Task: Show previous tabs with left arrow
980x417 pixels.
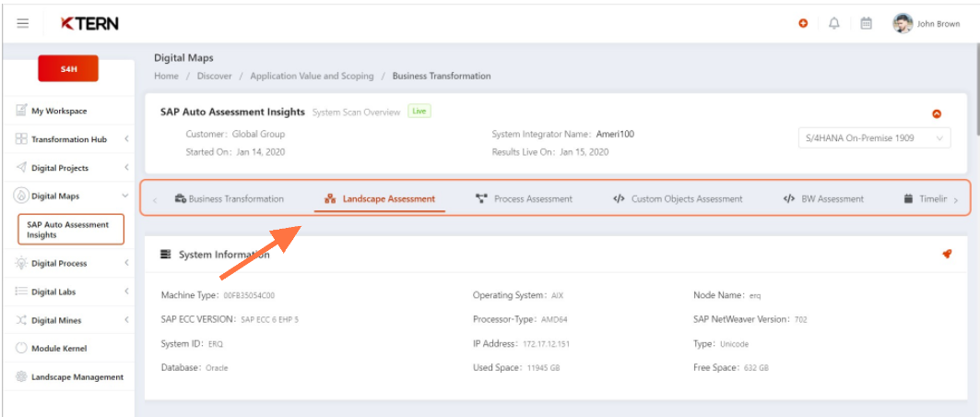Action: (155, 200)
